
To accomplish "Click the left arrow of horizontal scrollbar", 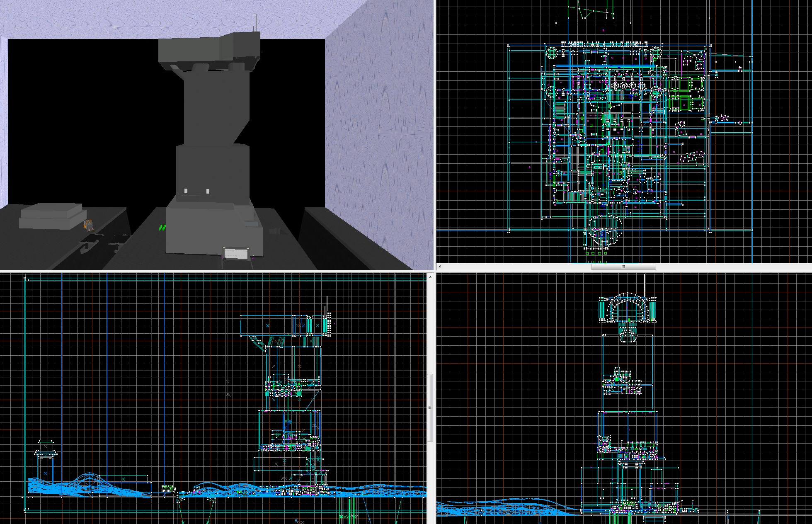I will pyautogui.click(x=440, y=267).
